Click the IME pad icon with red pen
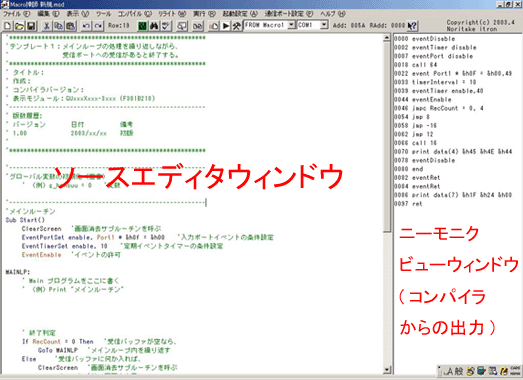The height and width of the screenshot is (380, 523). (x=481, y=371)
